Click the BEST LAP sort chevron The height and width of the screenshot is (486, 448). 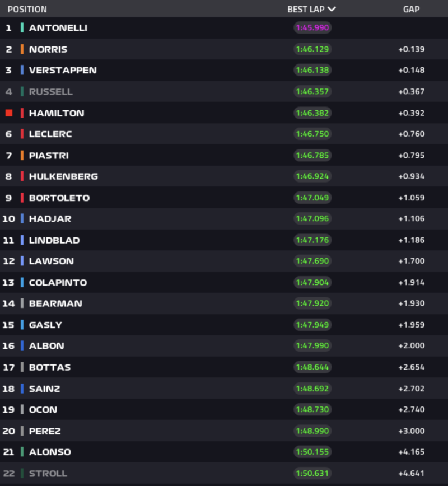pyautogui.click(x=332, y=9)
